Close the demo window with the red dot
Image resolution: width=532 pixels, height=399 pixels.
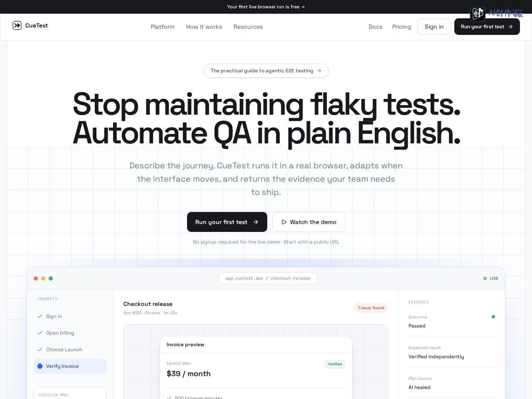pos(36,278)
